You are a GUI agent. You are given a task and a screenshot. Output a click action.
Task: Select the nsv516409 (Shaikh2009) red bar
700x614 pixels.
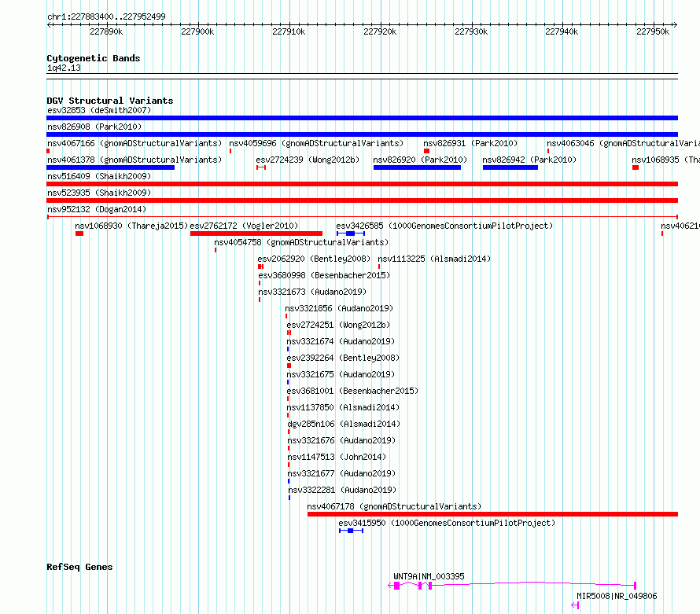click(x=362, y=184)
